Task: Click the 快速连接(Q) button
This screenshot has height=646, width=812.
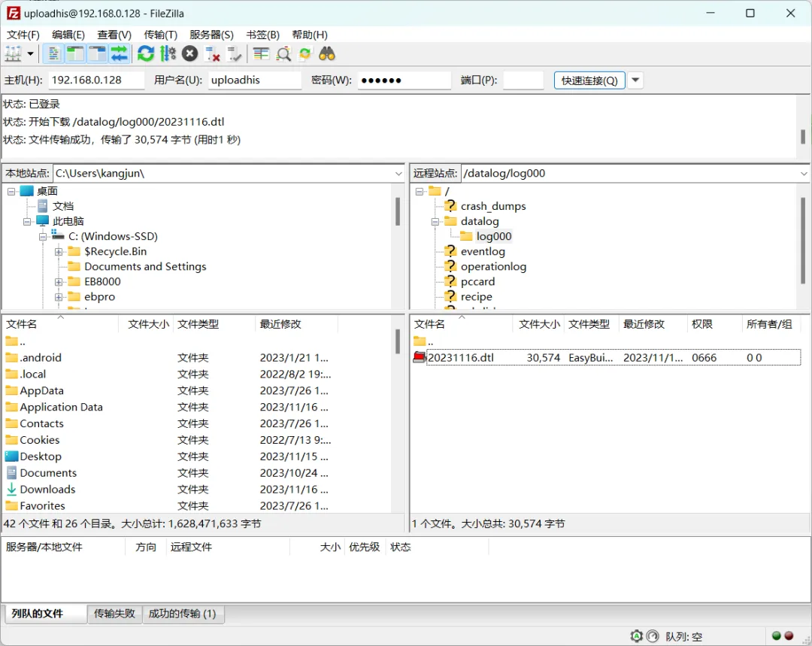Action: [x=589, y=80]
